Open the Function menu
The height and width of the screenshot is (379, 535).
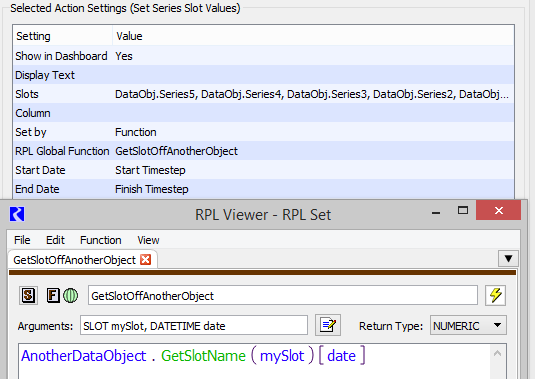101,240
